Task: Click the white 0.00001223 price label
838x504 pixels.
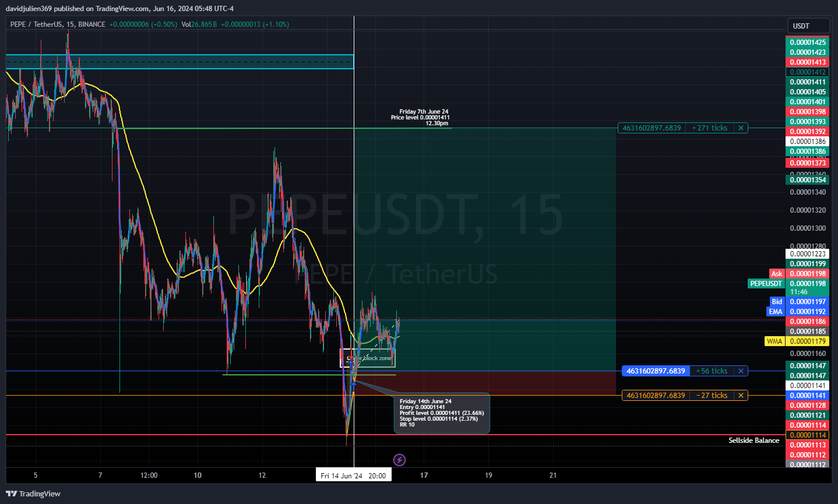Action: click(x=808, y=254)
